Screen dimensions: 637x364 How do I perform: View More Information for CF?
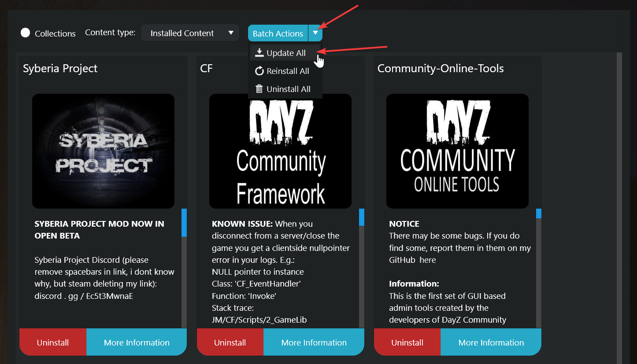click(314, 342)
